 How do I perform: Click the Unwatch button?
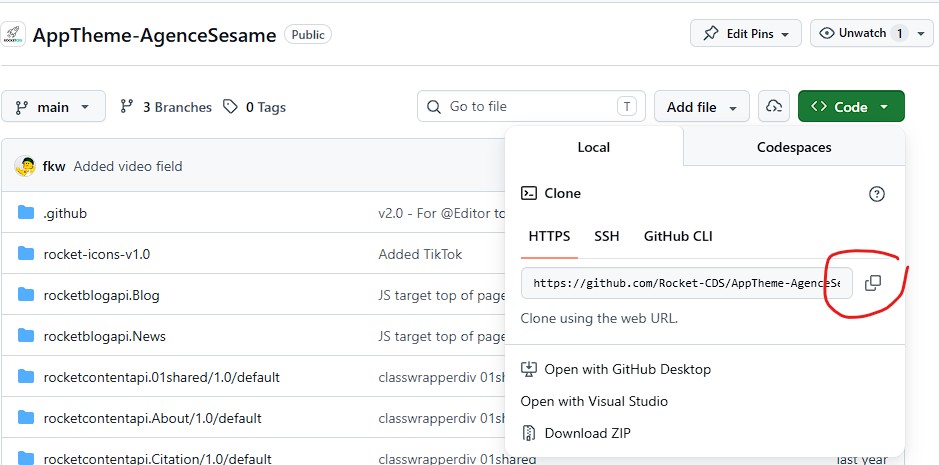pyautogui.click(x=861, y=34)
